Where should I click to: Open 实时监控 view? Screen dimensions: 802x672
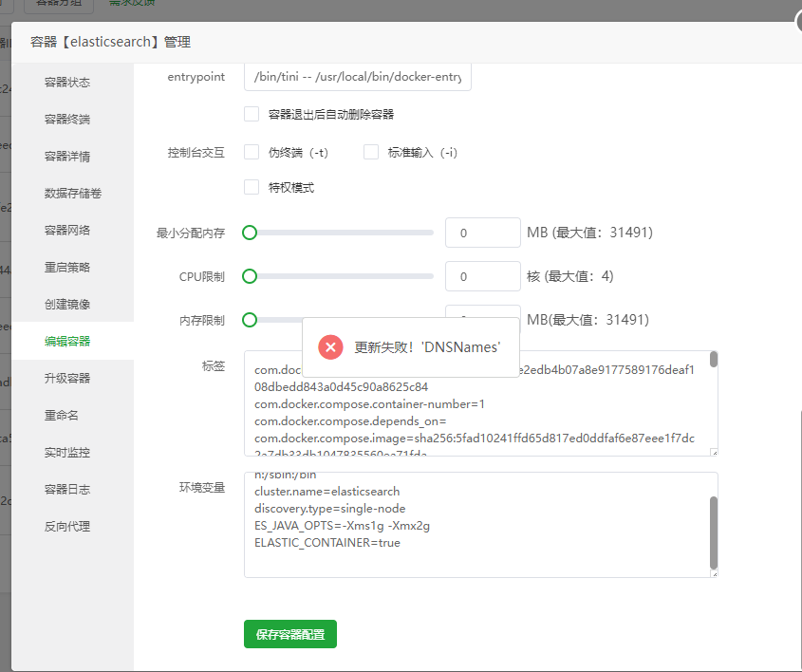point(67,452)
